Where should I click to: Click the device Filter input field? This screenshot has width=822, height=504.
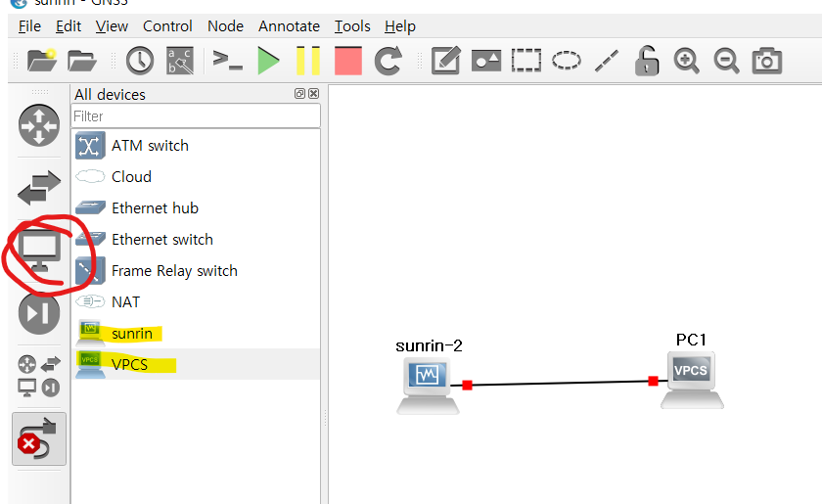click(x=196, y=115)
